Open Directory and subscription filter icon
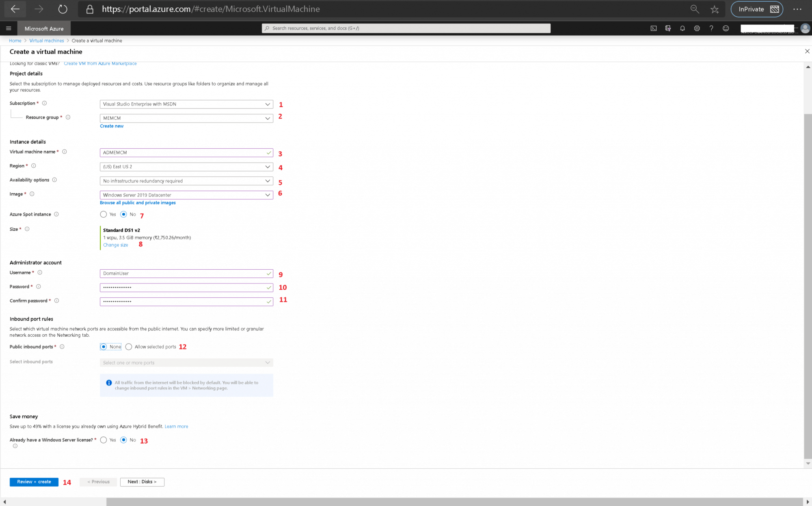 pyautogui.click(x=668, y=28)
